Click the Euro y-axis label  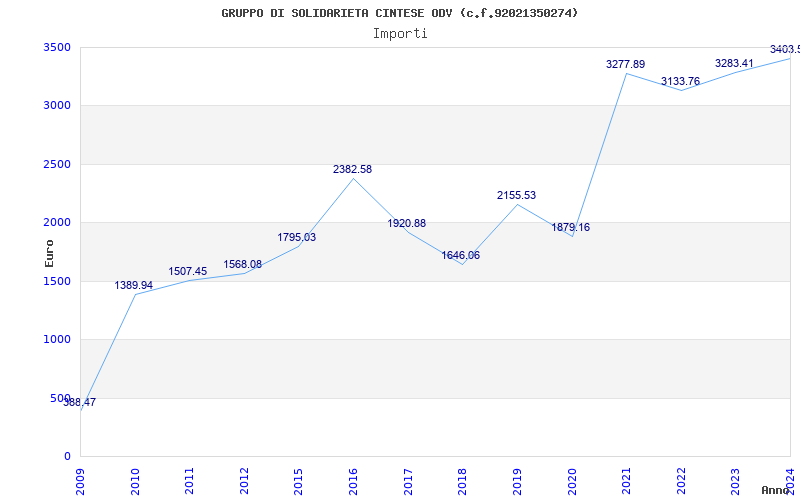(49, 254)
